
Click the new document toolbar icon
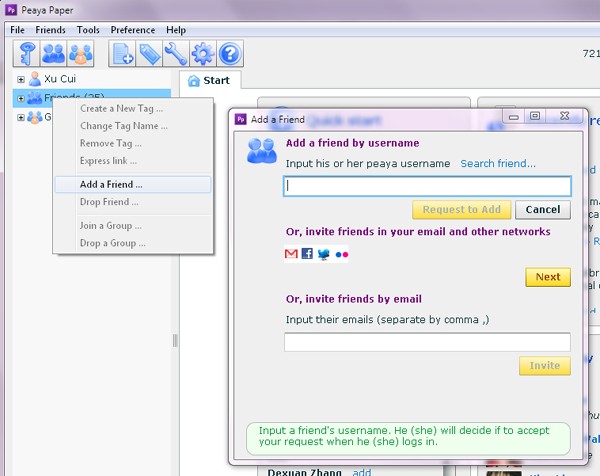point(122,54)
